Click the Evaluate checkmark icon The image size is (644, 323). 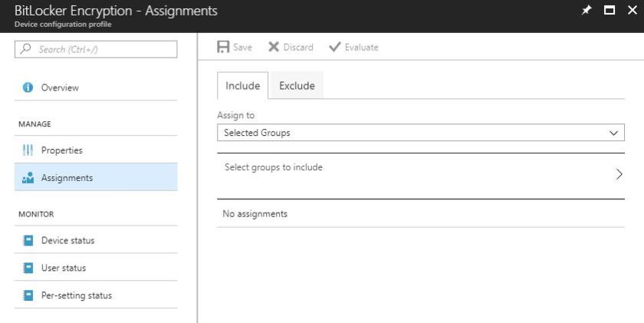[x=335, y=47]
